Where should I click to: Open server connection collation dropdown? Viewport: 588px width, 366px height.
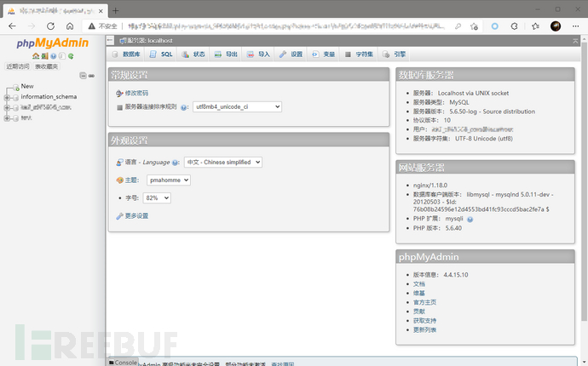(238, 106)
